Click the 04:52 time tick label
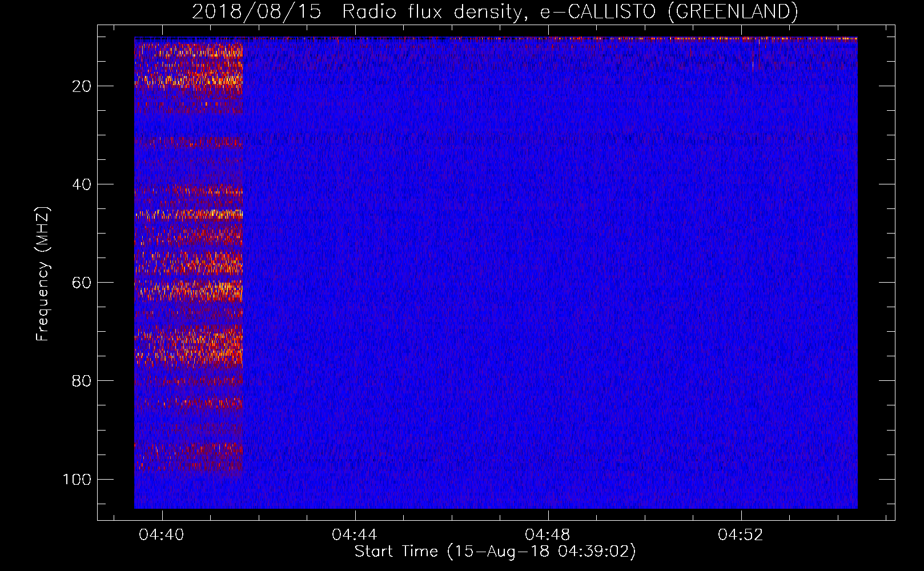 pyautogui.click(x=741, y=535)
